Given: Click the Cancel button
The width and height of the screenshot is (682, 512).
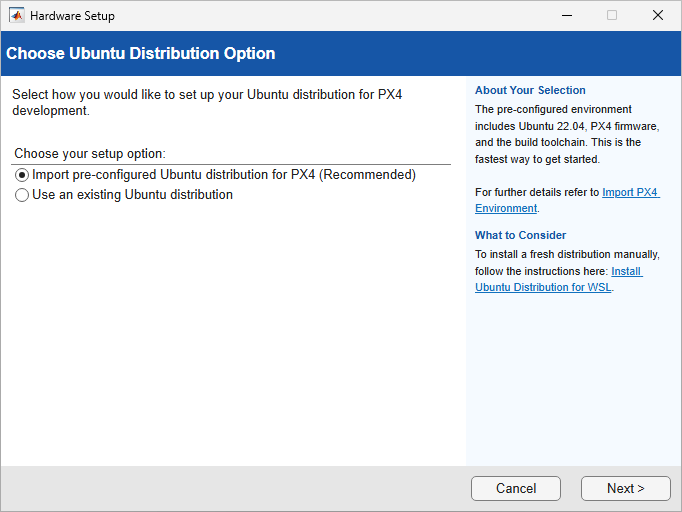Looking at the screenshot, I should 516,488.
